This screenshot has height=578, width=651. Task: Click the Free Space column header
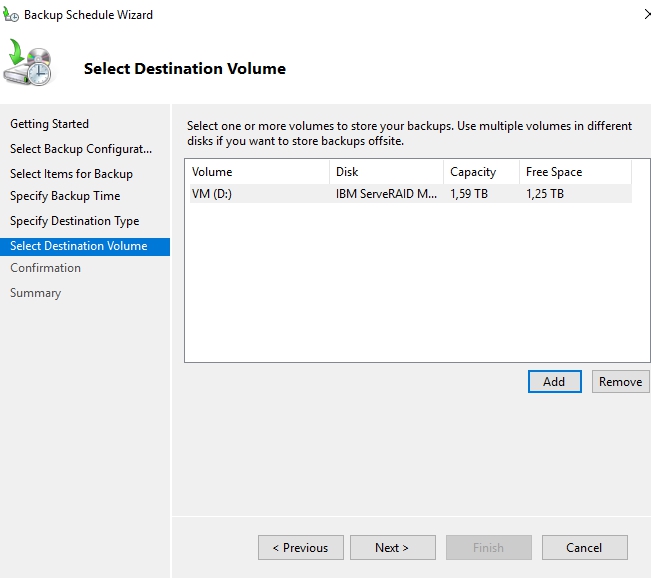pos(575,172)
